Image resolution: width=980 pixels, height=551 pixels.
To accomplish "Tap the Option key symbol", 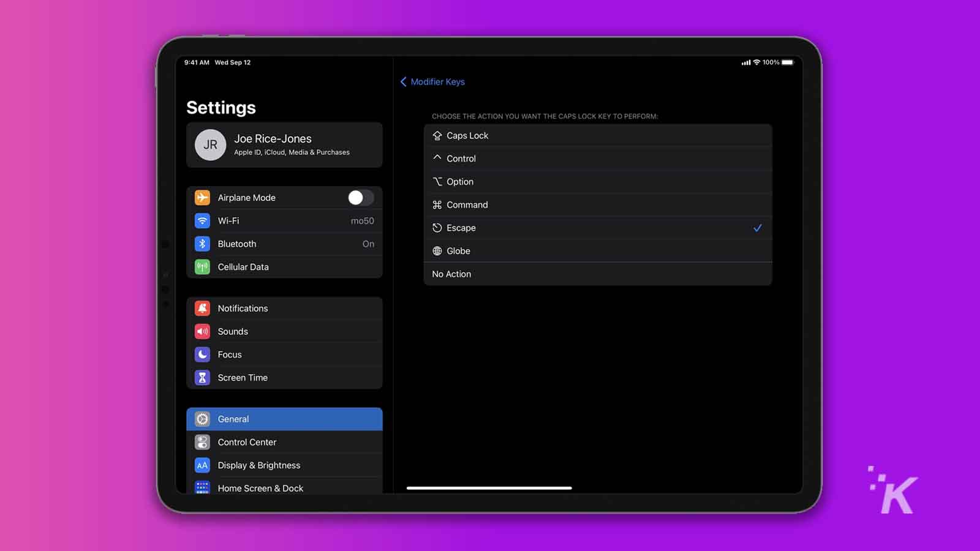I will [x=437, y=181].
